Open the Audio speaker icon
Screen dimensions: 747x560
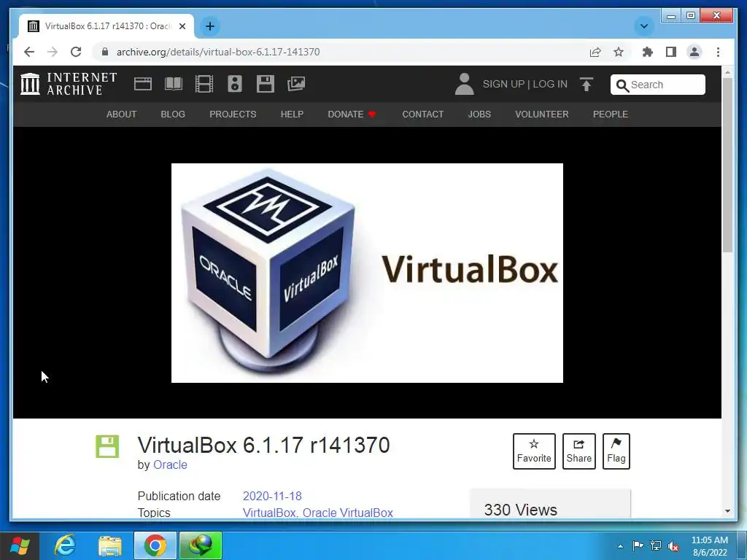pos(235,84)
